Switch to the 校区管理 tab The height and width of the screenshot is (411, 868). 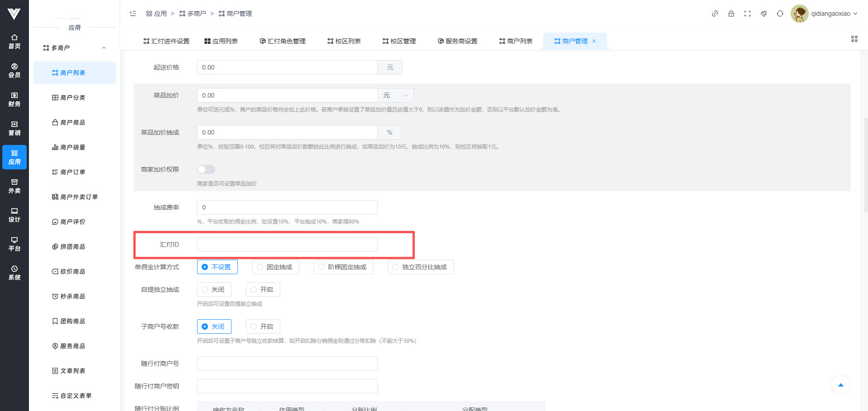(x=399, y=41)
